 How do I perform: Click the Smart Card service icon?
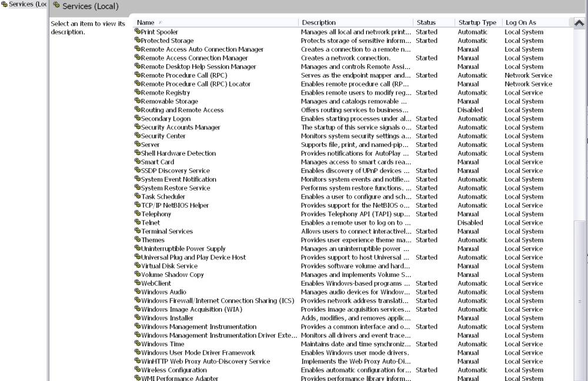[138, 161]
